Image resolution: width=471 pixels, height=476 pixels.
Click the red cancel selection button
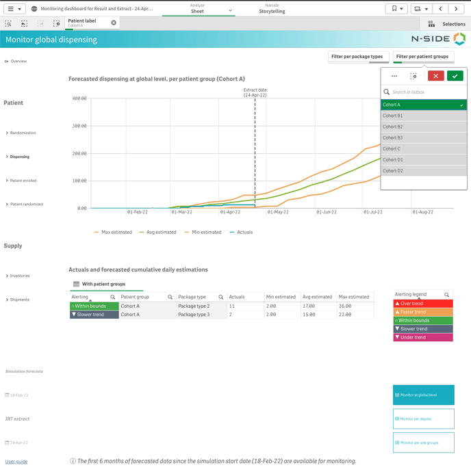(x=435, y=76)
